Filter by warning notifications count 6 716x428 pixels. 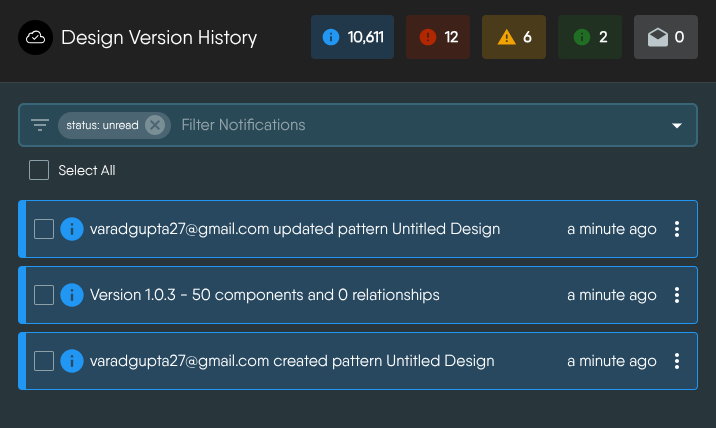(514, 37)
